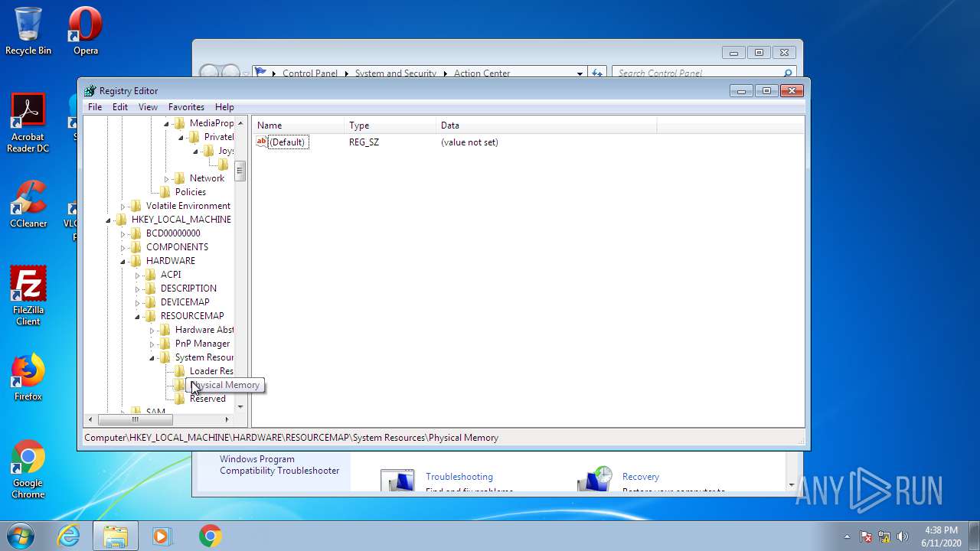980x551 pixels.
Task: Select the ACPI folder icon
Action: tap(151, 275)
